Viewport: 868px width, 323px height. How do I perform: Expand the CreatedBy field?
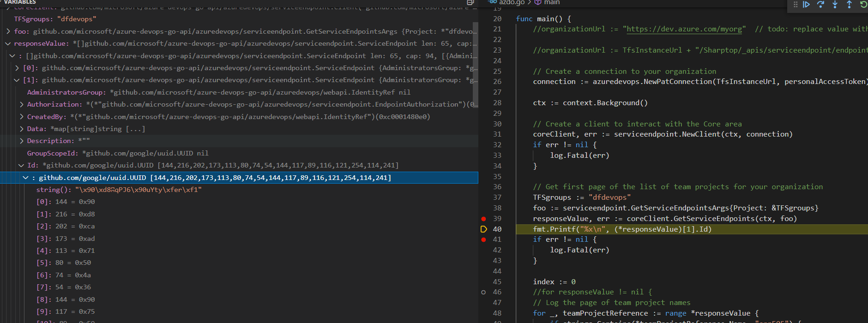coord(21,117)
